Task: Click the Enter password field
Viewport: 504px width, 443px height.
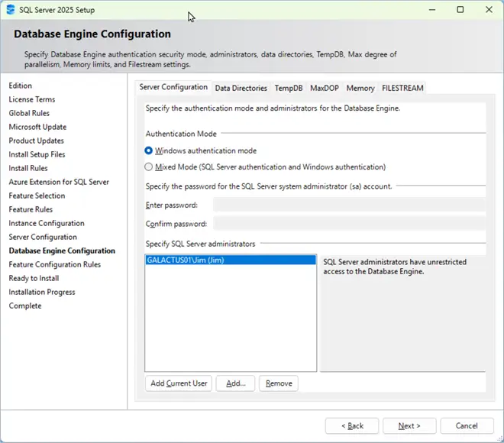Action: pos(349,205)
